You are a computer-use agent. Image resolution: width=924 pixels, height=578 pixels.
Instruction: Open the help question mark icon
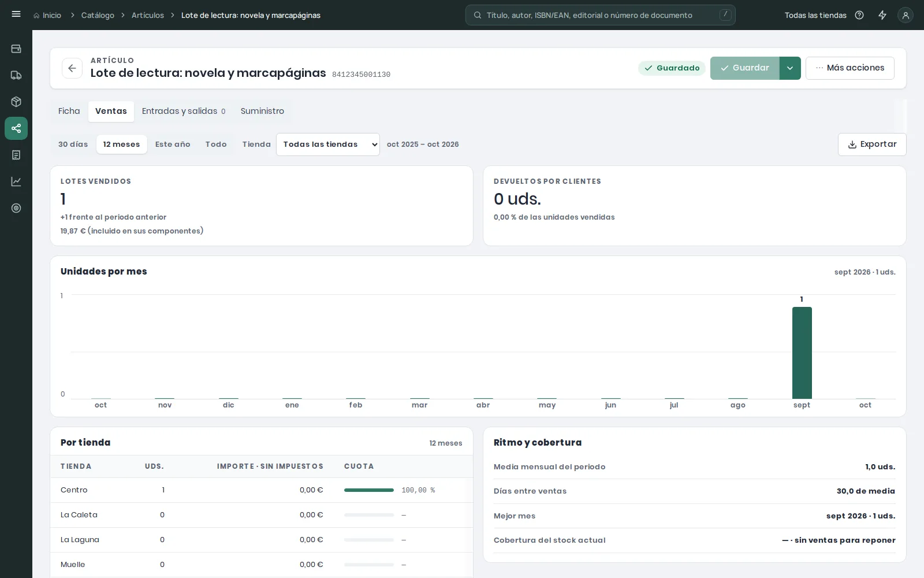(859, 15)
